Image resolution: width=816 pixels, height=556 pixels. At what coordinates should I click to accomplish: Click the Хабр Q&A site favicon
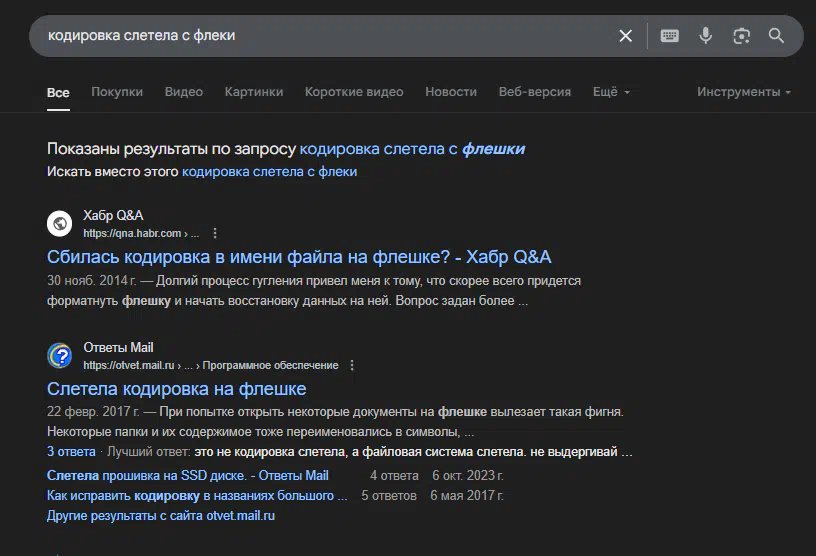[x=60, y=224]
